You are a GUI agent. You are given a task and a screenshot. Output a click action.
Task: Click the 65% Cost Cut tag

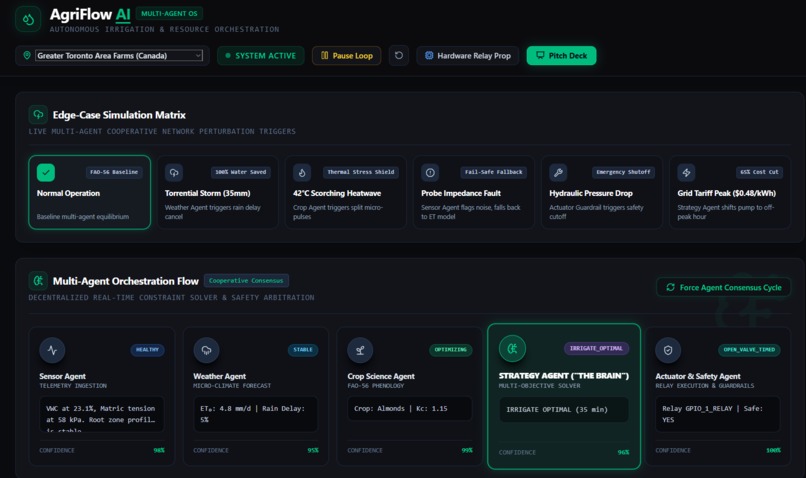[759, 172]
